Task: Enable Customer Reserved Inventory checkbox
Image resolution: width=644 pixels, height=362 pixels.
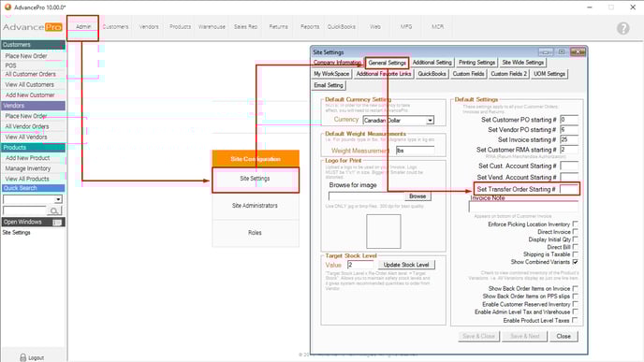Action: coord(575,304)
